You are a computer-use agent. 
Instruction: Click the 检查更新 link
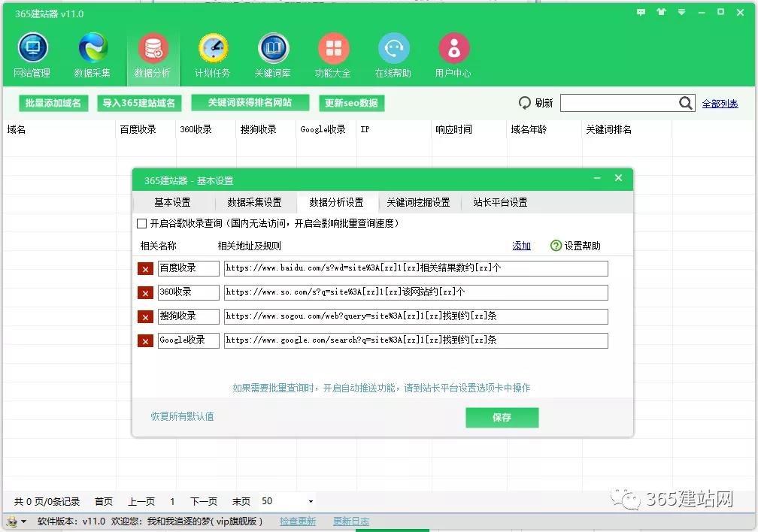click(x=298, y=521)
